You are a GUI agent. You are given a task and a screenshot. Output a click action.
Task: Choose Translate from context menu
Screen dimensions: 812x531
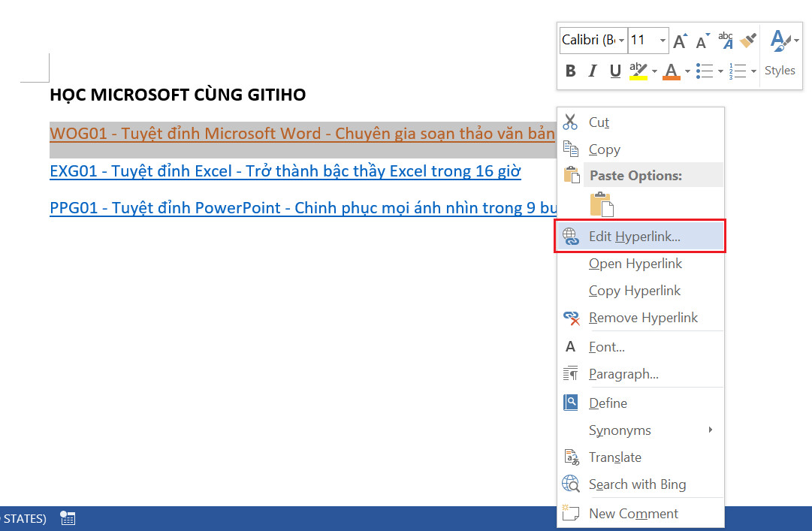(641, 457)
